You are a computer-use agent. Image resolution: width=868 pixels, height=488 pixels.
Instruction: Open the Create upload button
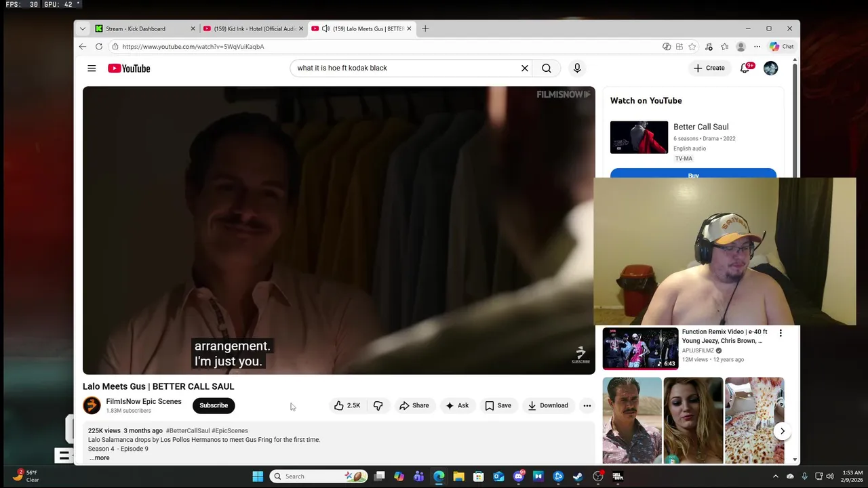coord(709,68)
